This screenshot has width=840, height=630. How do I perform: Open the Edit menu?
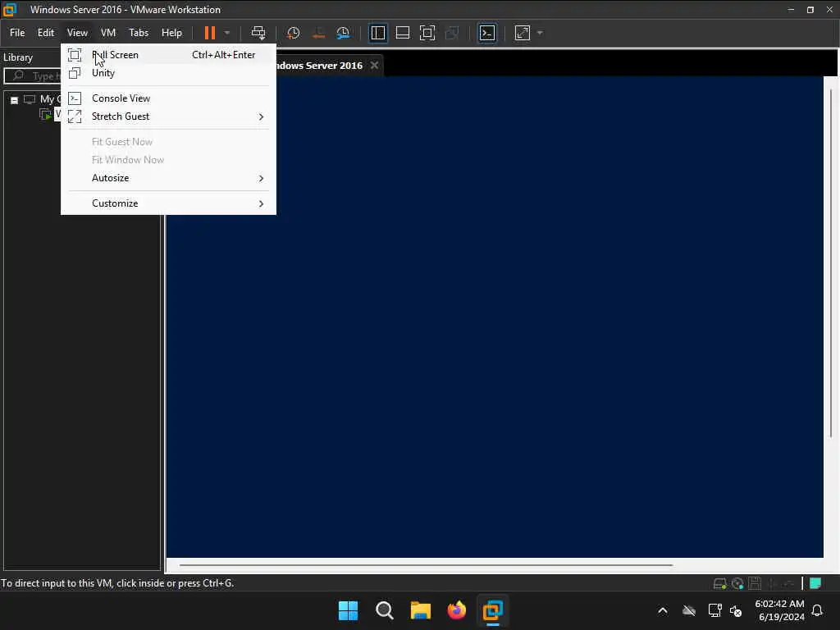tap(46, 33)
